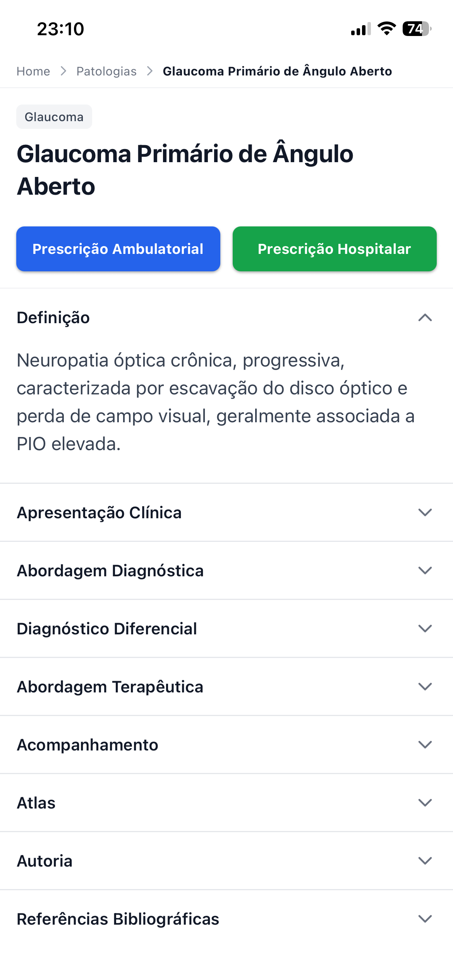Tap the Glaucoma category tag
Image resolution: width=453 pixels, height=980 pixels.
(54, 117)
